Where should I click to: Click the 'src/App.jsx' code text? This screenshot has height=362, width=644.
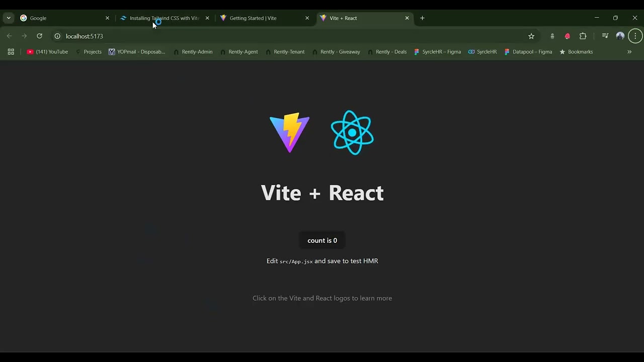296,261
